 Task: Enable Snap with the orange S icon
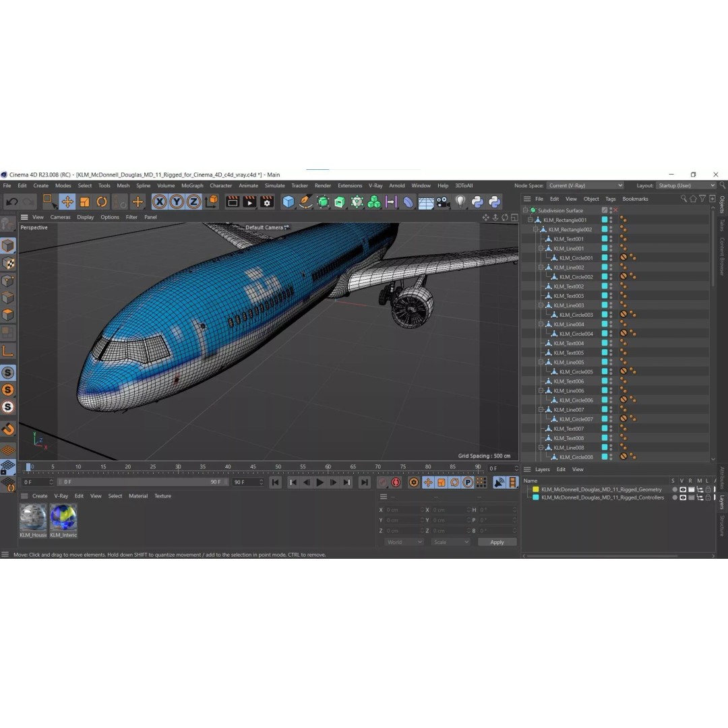8,390
